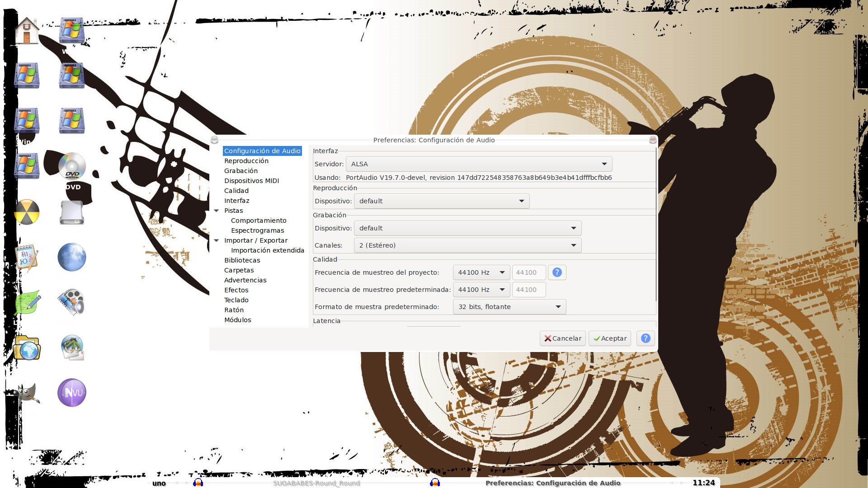868x488 pixels.
Task: Switch to SUGABABES-Round_Round taskbar window
Action: pos(316,483)
